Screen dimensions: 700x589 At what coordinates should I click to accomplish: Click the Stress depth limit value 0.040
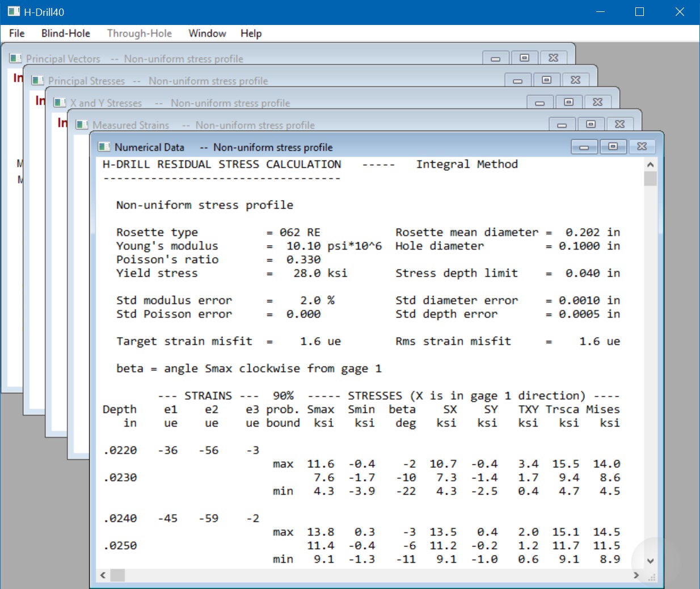[x=583, y=273]
